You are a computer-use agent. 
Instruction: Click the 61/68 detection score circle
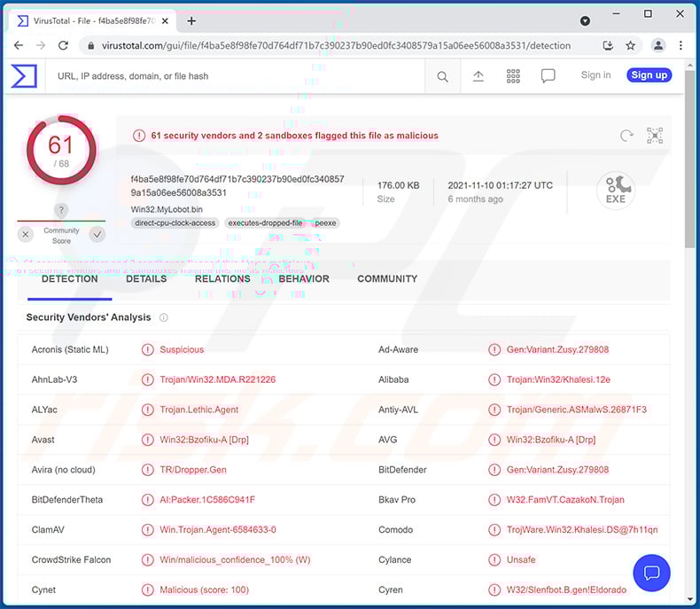(x=61, y=150)
